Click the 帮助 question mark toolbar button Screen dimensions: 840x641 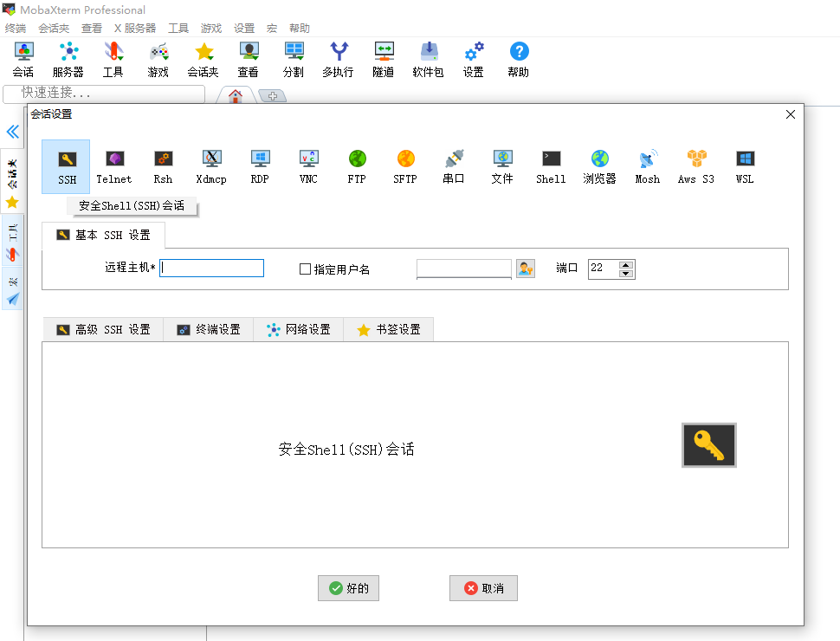tap(519, 60)
